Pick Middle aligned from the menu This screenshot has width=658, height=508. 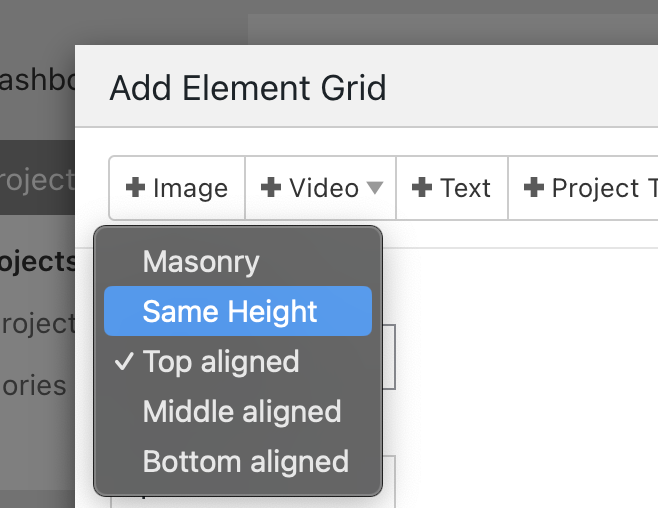(x=242, y=411)
